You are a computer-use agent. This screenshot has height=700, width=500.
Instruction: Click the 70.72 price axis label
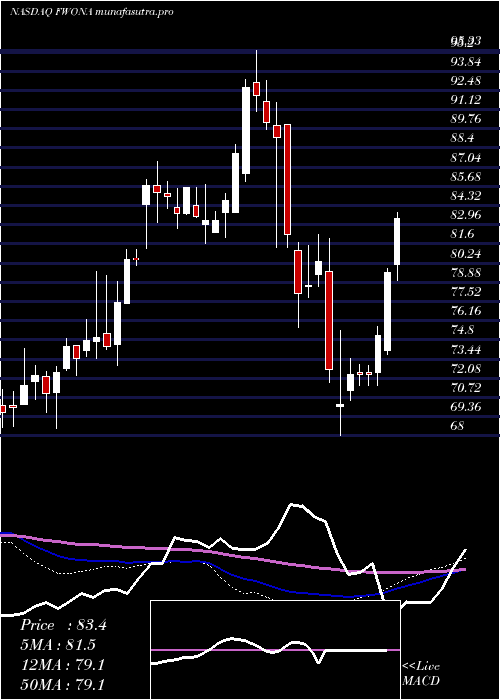click(x=466, y=388)
